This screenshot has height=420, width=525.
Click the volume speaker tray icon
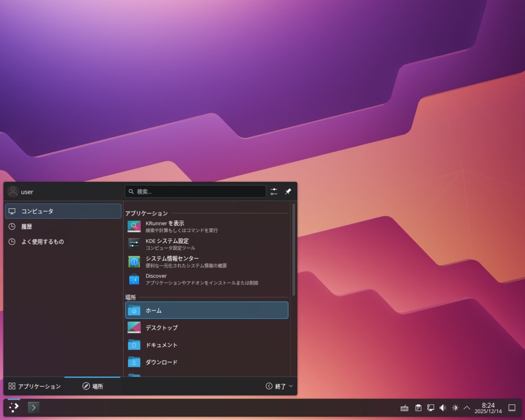443,408
